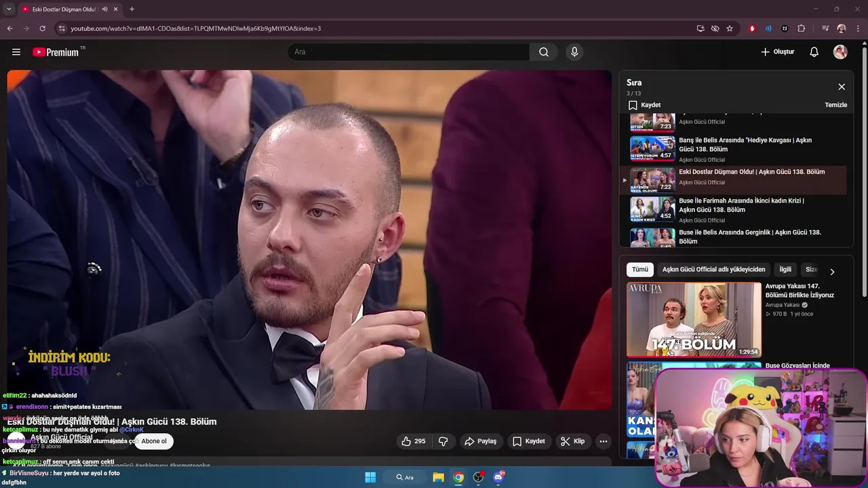Image resolution: width=868 pixels, height=488 pixels.
Task: Open Windows Start menu
Action: [370, 477]
